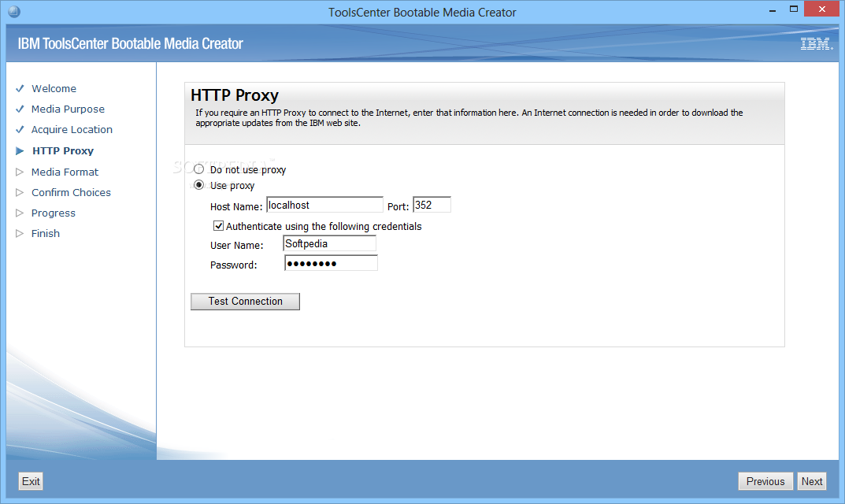
Task: Click the Port field showing 352
Action: point(432,205)
